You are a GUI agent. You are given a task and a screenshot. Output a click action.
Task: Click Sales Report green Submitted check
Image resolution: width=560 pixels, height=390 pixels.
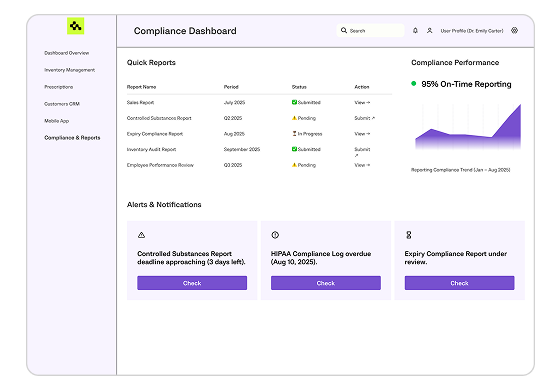point(294,102)
